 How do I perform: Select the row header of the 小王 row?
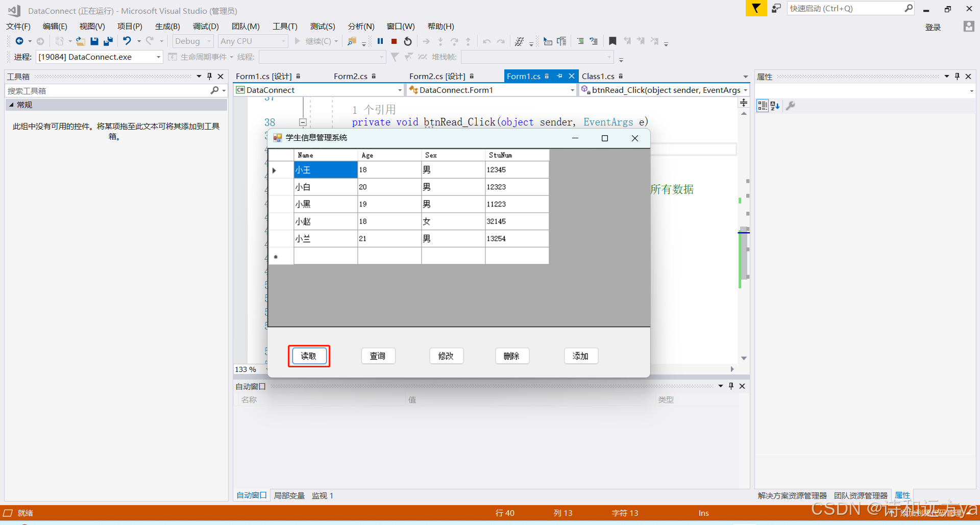281,170
